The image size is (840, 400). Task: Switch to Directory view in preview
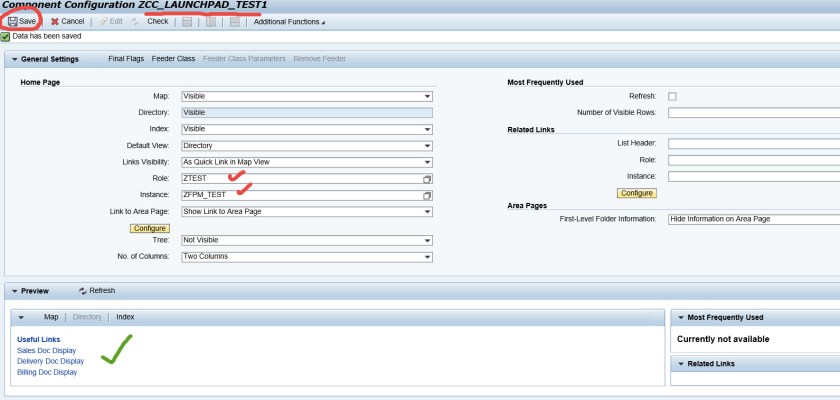(87, 317)
